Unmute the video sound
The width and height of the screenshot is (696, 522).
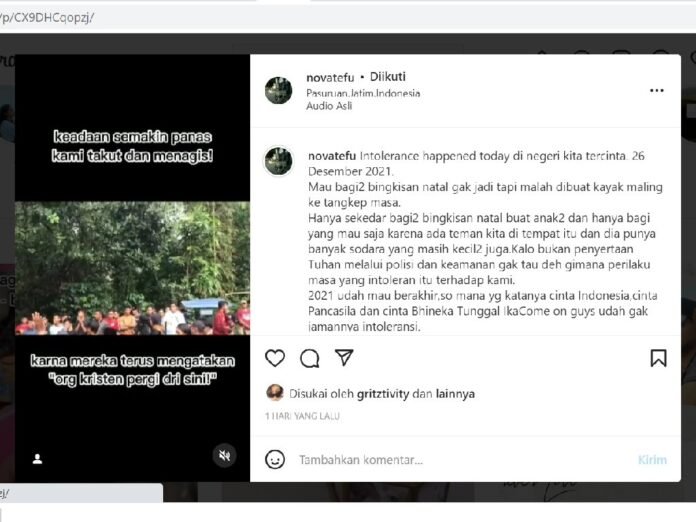click(x=224, y=455)
